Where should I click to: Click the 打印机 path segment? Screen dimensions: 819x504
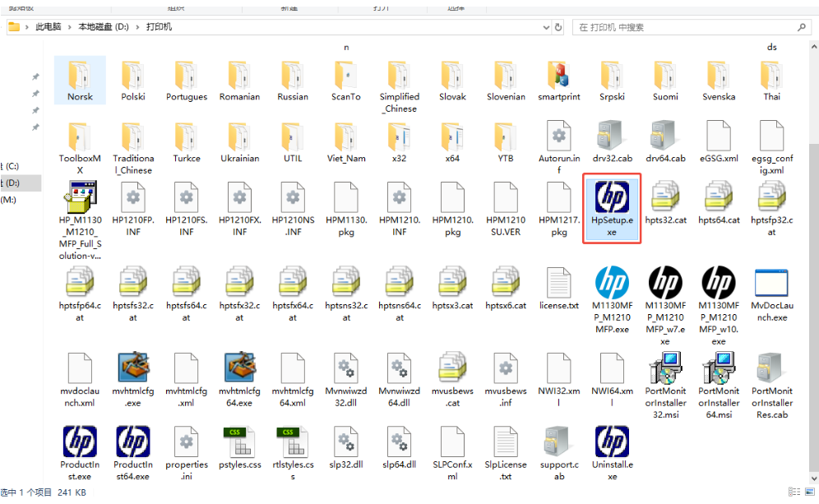159,27
